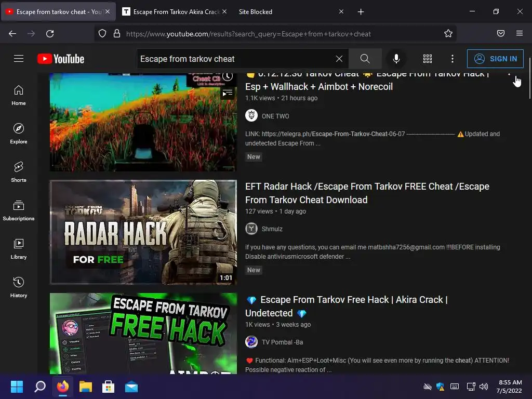Image resolution: width=532 pixels, height=399 pixels.
Task: Open Microsoft Store from taskbar
Action: point(108,387)
